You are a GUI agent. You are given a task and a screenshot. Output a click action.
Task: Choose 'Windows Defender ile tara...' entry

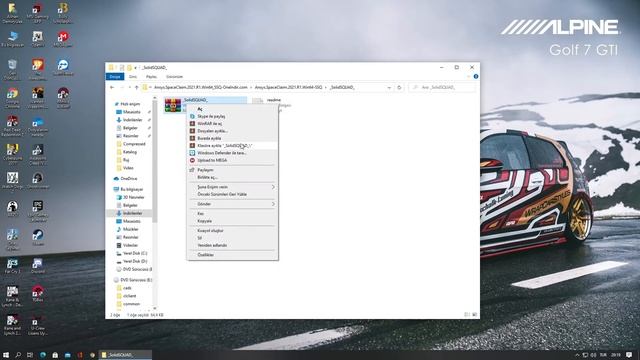coord(233,153)
